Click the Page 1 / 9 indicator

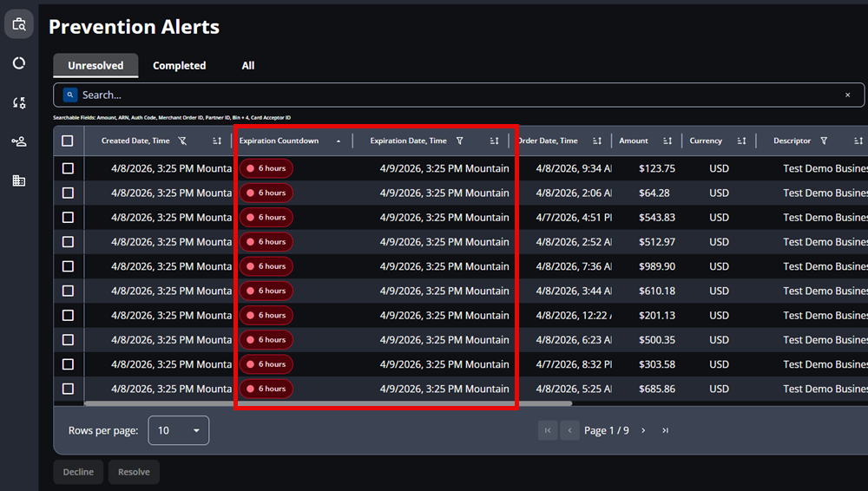pyautogui.click(x=606, y=430)
